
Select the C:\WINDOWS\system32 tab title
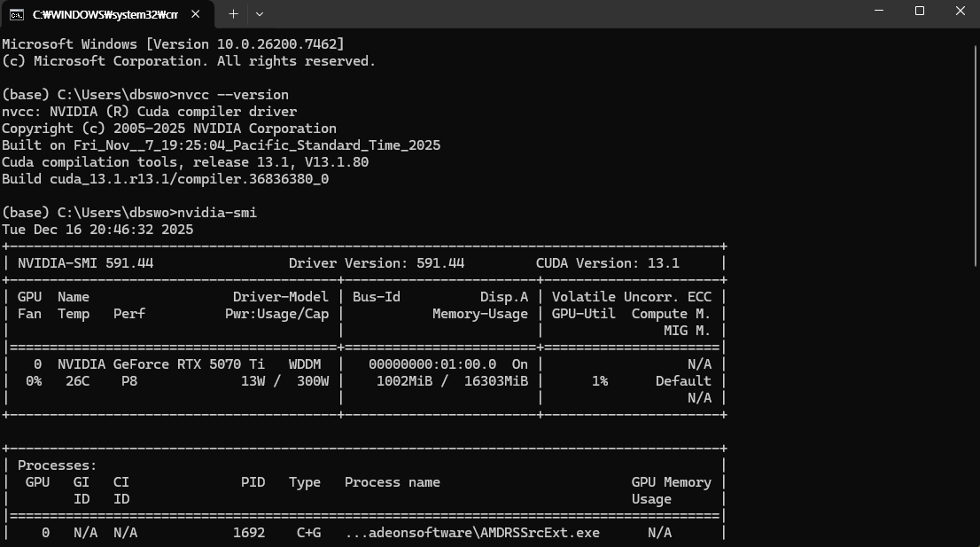click(x=105, y=14)
